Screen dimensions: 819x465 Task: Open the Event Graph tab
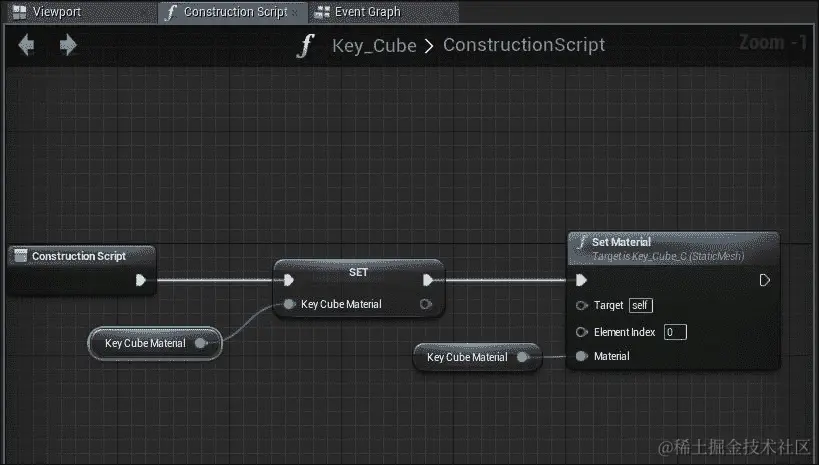point(383,11)
